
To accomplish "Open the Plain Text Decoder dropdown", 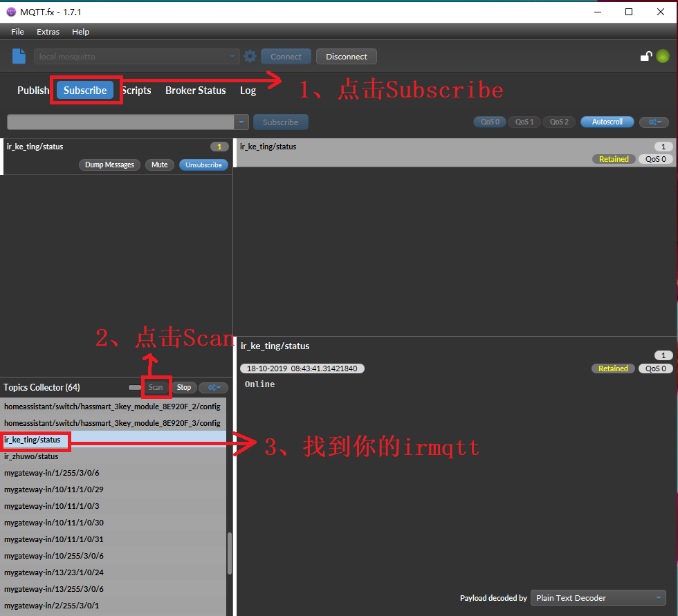I will tap(598, 598).
